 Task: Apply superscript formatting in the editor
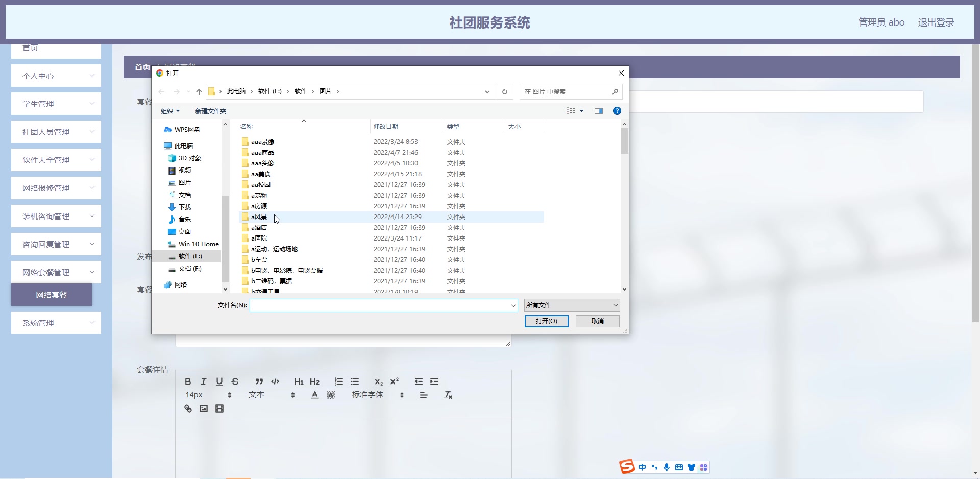click(x=395, y=381)
